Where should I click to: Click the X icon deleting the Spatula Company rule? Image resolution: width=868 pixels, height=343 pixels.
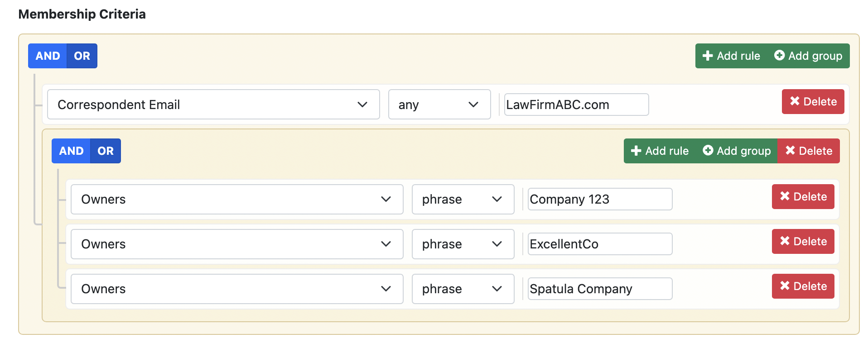click(785, 286)
